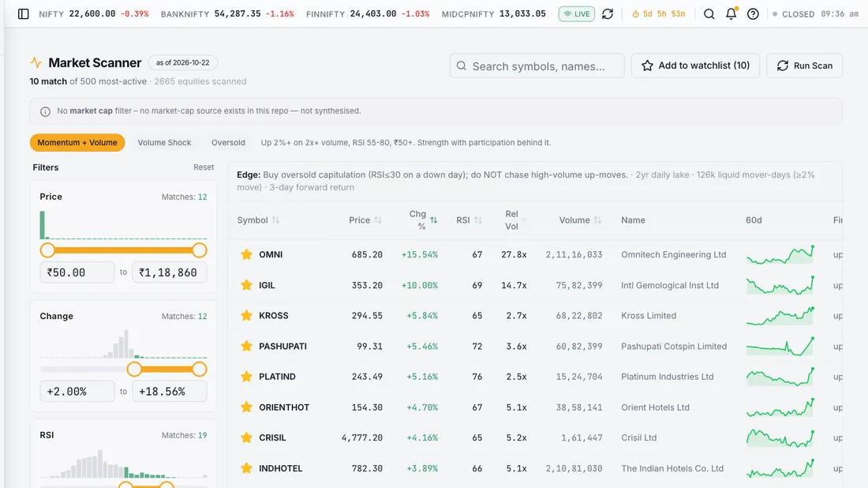Reset all filters
The height and width of the screenshot is (488, 868).
(204, 167)
